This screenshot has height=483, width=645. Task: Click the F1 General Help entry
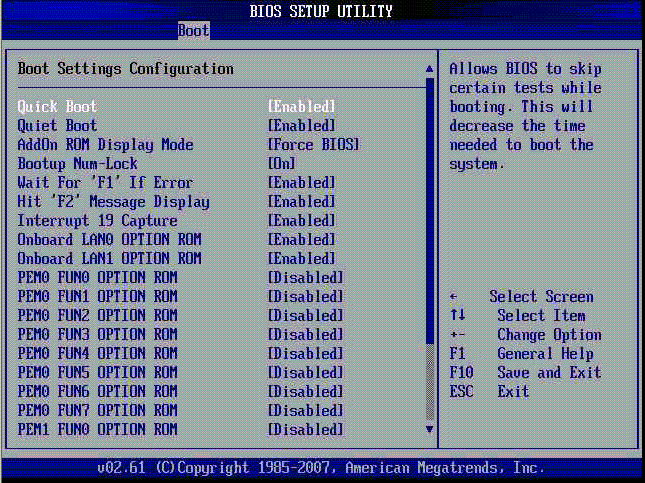point(522,354)
